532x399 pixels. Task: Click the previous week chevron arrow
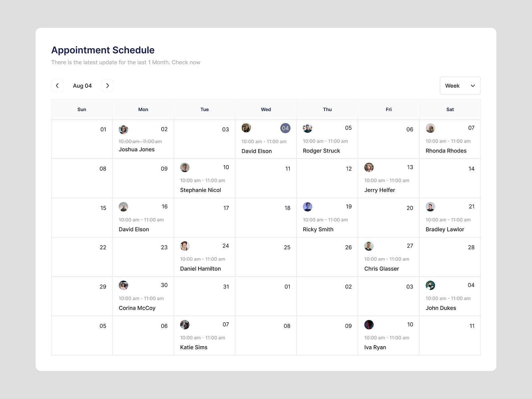click(x=57, y=85)
